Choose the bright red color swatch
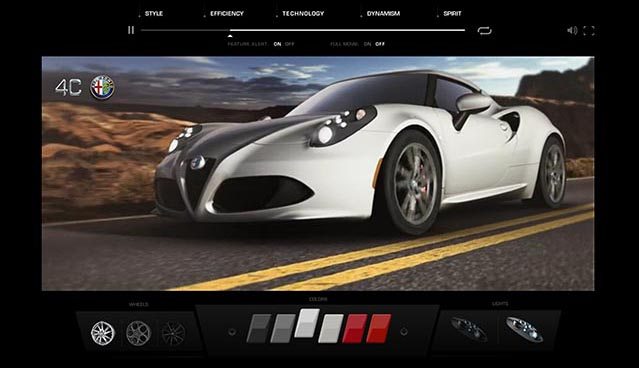Screen dimensions: 639x368 [x=379, y=328]
